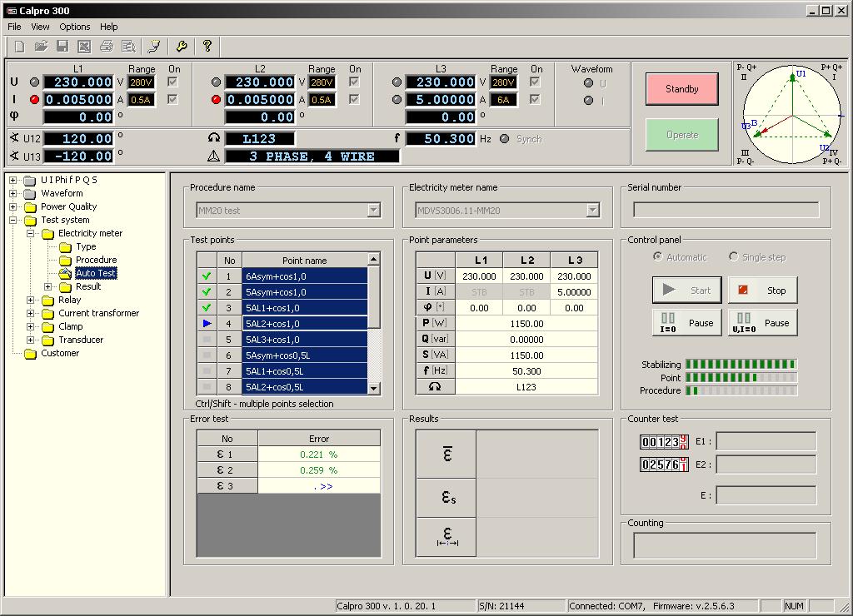Screen dimensions: 853x616
Task: Select the Procedure item in the tree
Action: pyautogui.click(x=96, y=260)
